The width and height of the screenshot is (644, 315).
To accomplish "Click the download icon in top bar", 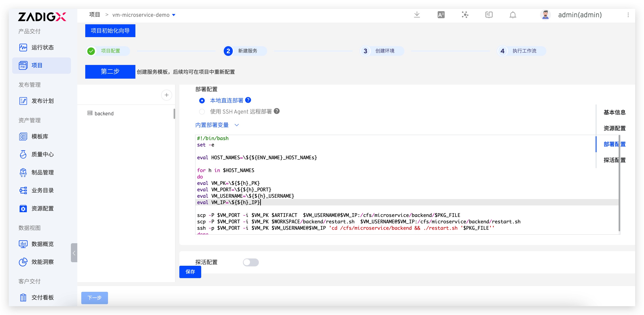I will click(417, 15).
